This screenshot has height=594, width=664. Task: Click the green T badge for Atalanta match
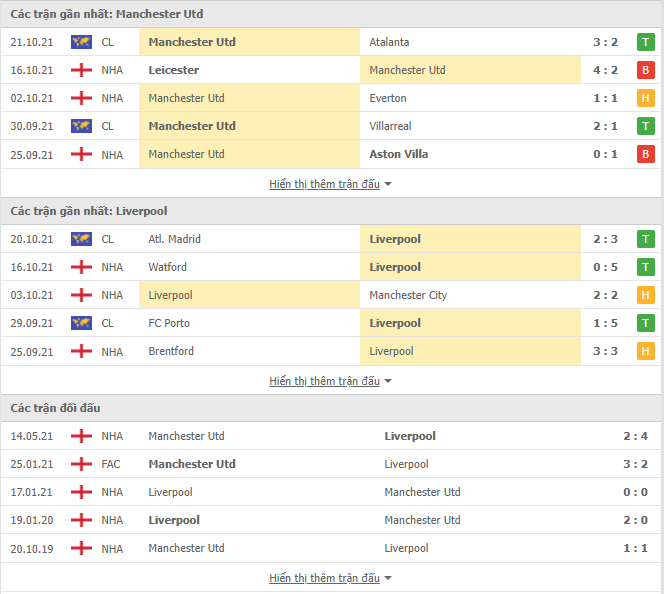pos(645,42)
